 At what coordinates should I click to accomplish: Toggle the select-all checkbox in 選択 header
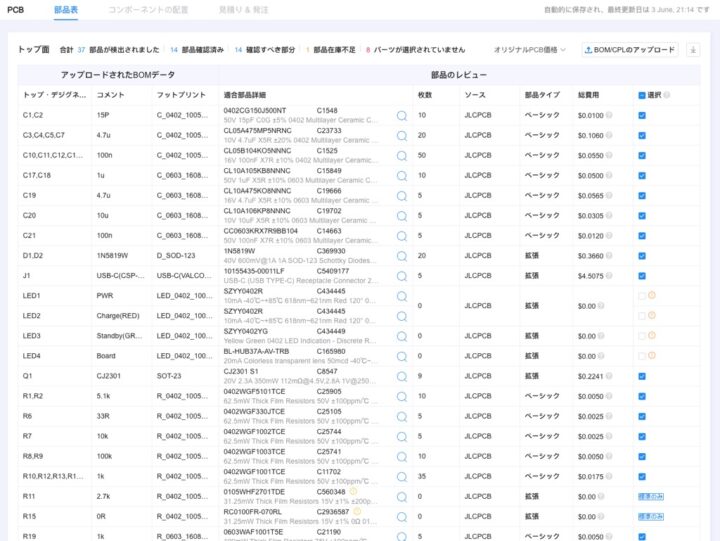pos(642,95)
